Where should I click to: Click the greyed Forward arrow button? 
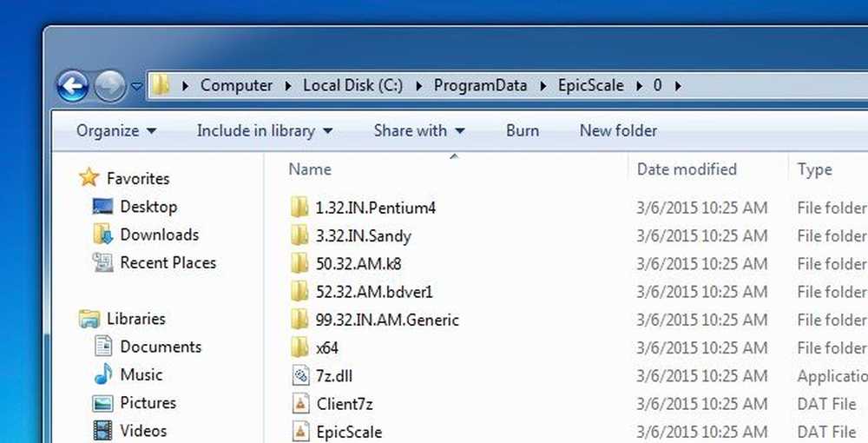tap(109, 86)
